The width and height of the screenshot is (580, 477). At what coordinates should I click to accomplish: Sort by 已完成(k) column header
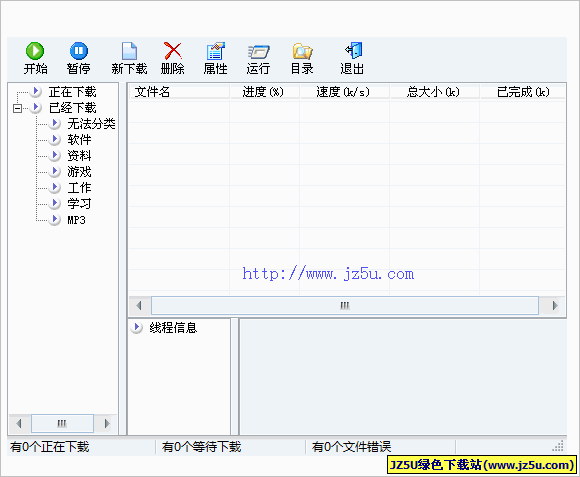pos(522,92)
